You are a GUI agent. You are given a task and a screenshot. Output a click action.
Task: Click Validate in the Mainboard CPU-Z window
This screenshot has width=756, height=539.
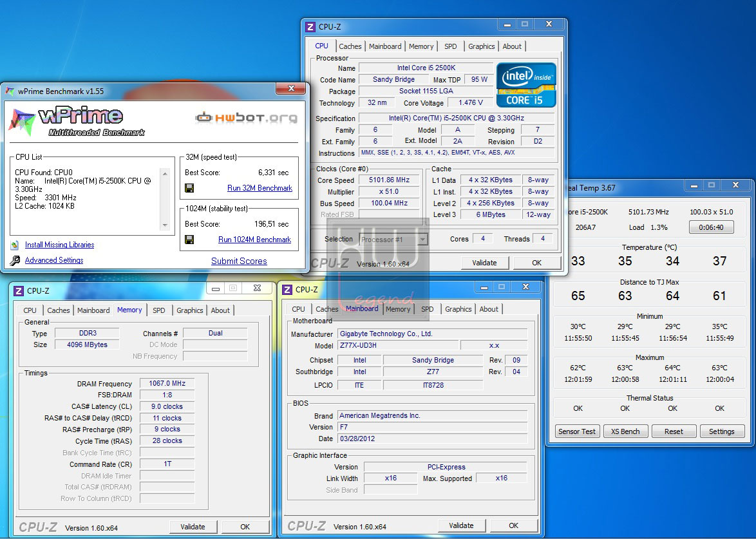(461, 525)
